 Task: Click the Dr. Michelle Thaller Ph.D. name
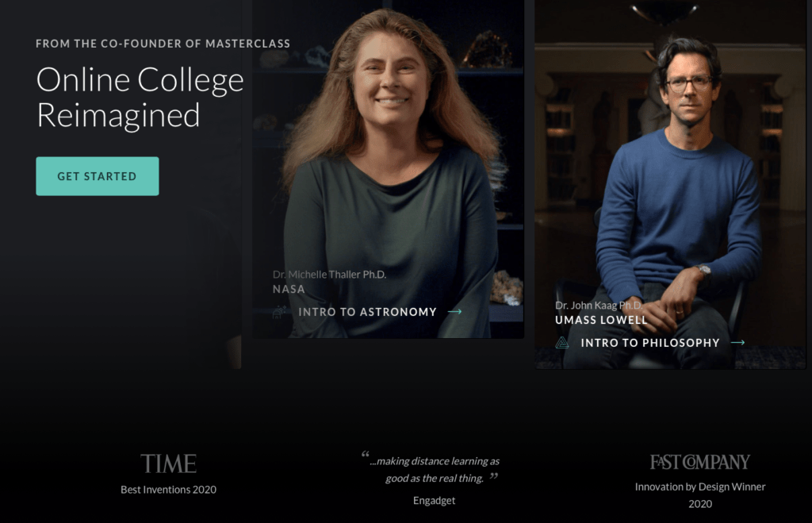(329, 275)
